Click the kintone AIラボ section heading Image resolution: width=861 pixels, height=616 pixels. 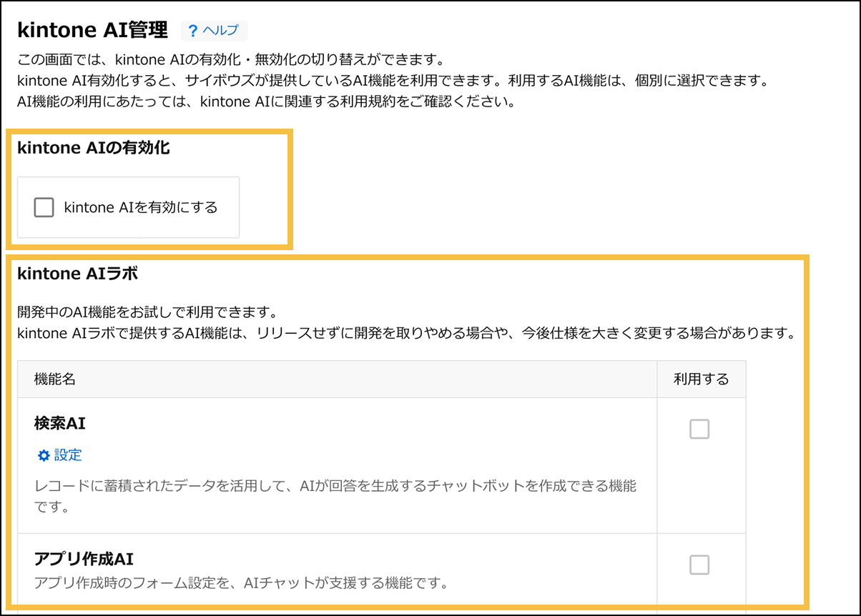pyautogui.click(x=77, y=273)
